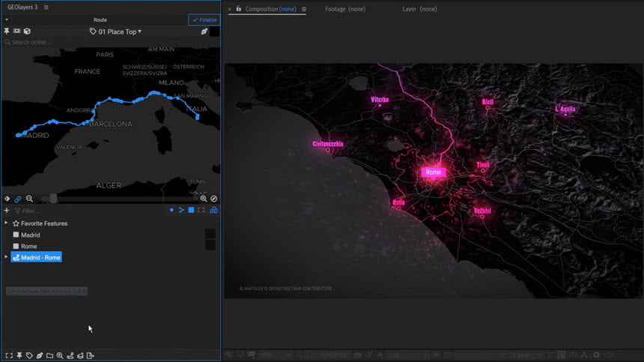Switch to the Footage (none) tab

[x=345, y=9]
